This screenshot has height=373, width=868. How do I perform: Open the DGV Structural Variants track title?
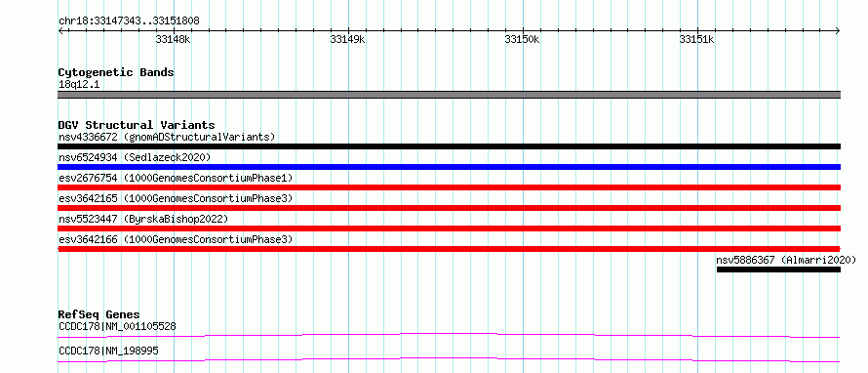[137, 125]
